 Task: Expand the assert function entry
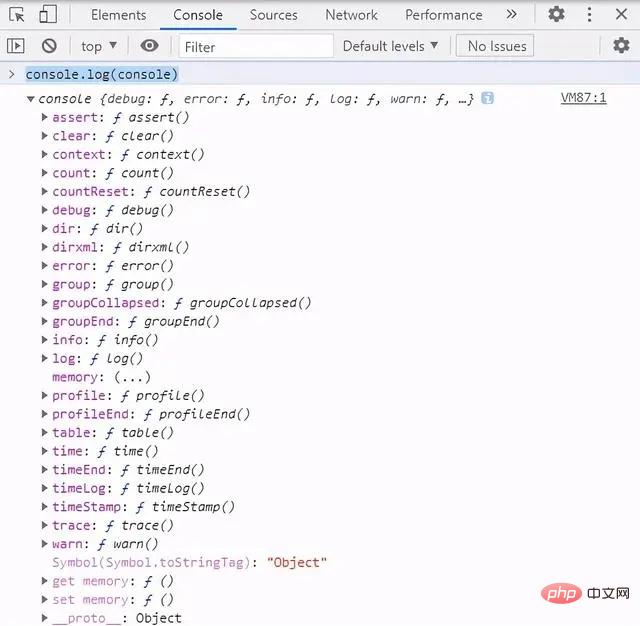44,118
